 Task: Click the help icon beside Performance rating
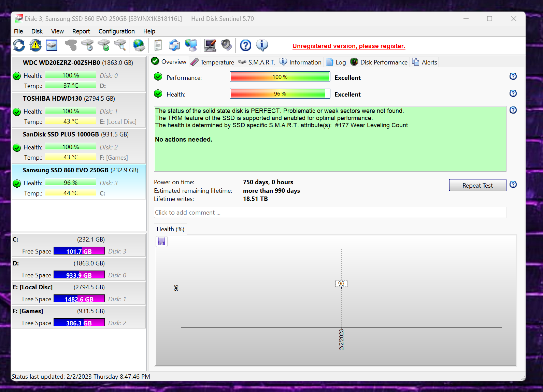click(x=513, y=76)
